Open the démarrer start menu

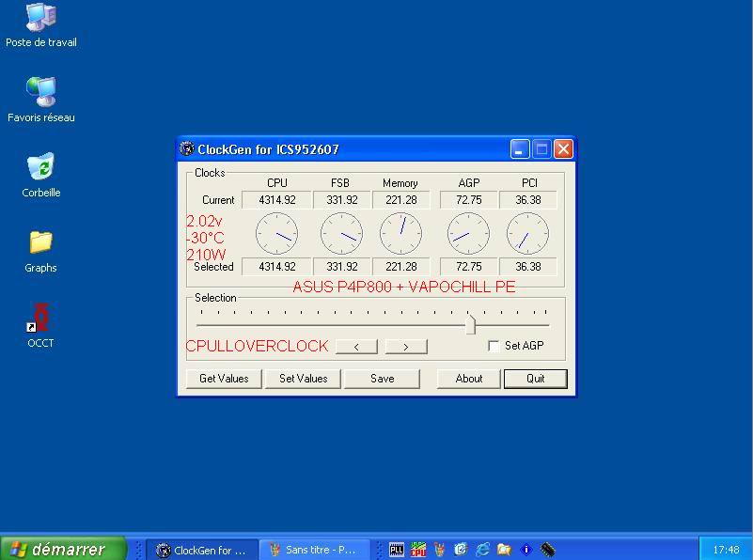click(63, 549)
